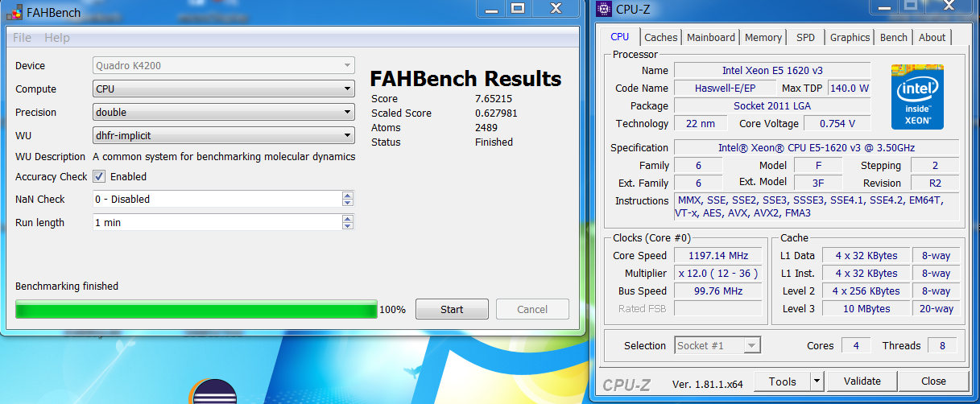Click the Level 3 cache value 10 MBytes
The width and height of the screenshot is (980, 404).
pyautogui.click(x=866, y=309)
